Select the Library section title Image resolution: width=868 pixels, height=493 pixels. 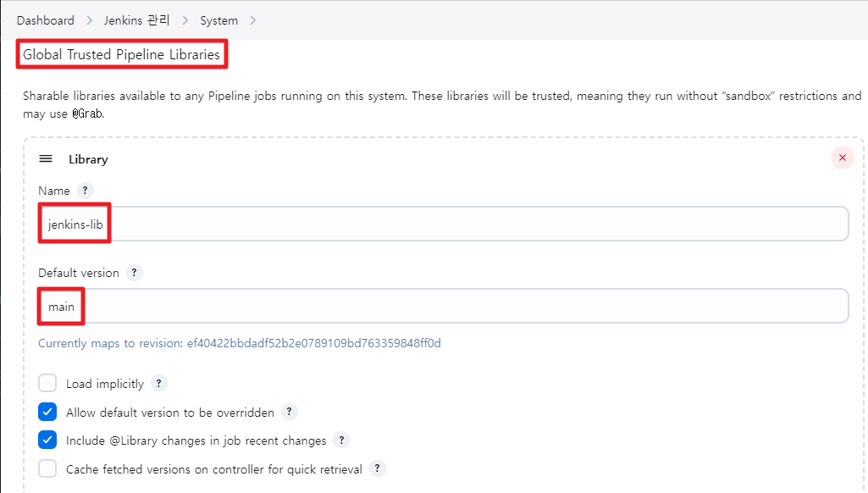88,159
